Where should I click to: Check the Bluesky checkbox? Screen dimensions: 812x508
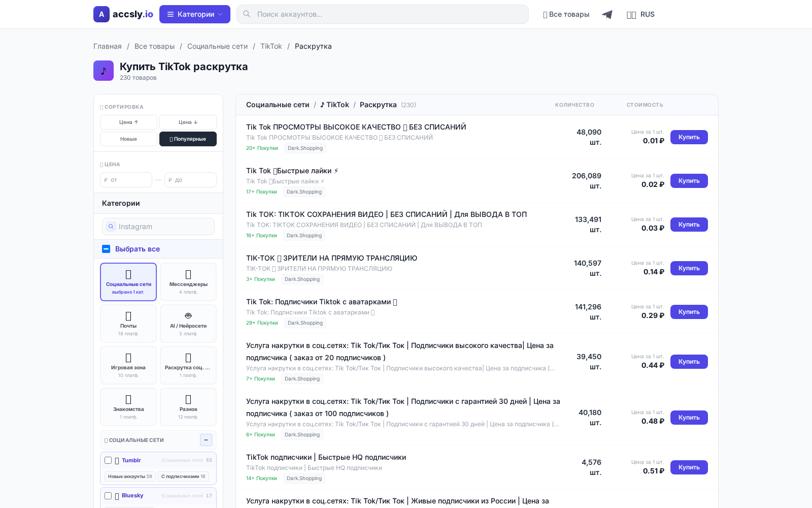pos(108,496)
